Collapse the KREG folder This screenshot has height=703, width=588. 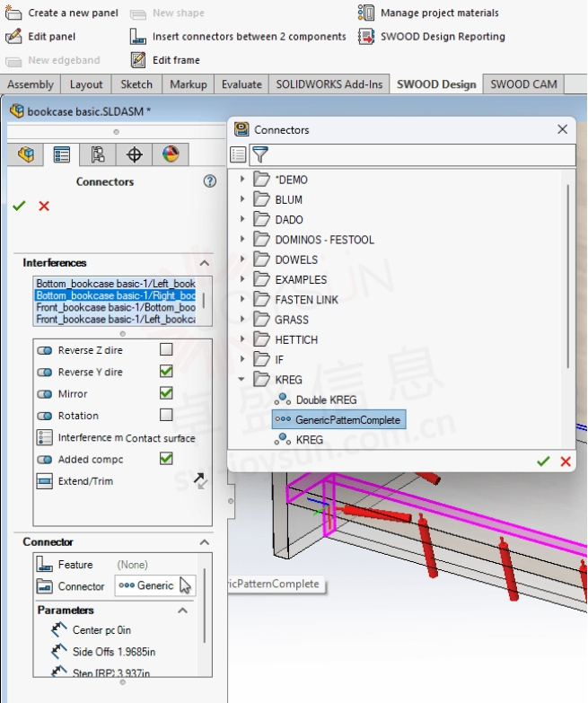[x=241, y=379]
